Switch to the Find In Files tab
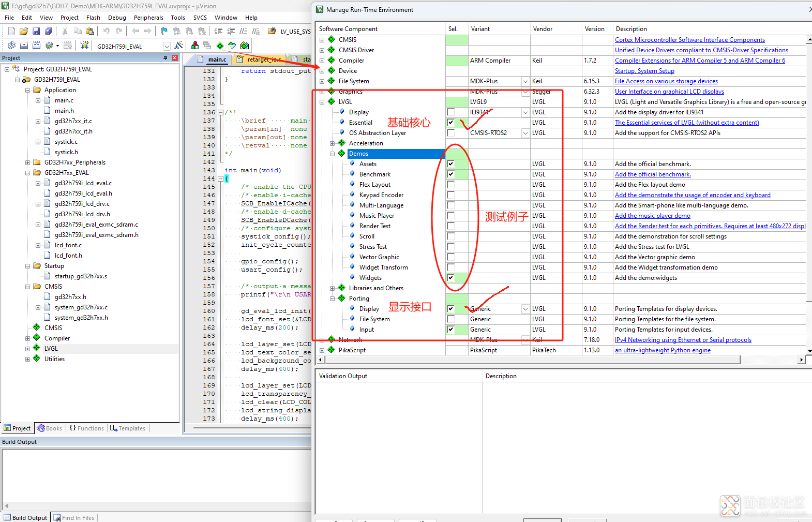The width and height of the screenshot is (812, 522). 74,517
